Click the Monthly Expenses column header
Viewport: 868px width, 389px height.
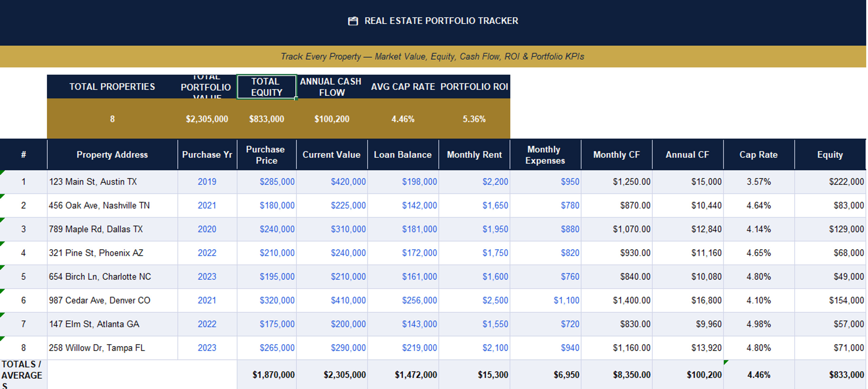tap(545, 155)
